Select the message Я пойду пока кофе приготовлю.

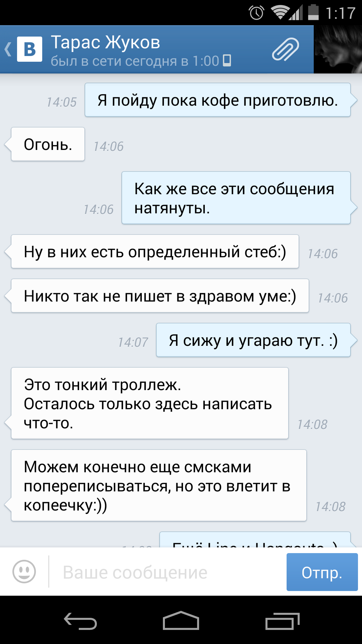click(218, 100)
